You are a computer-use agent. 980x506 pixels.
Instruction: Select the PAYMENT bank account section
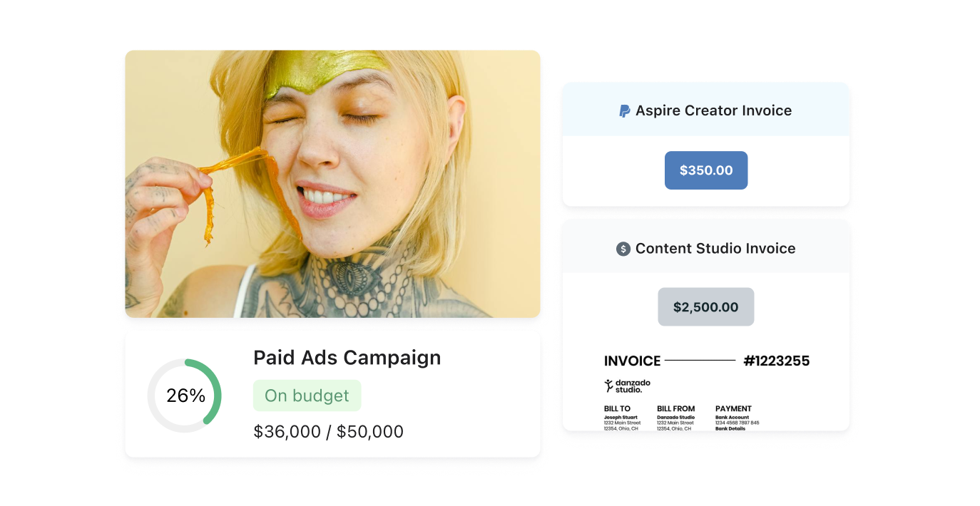coord(737,418)
